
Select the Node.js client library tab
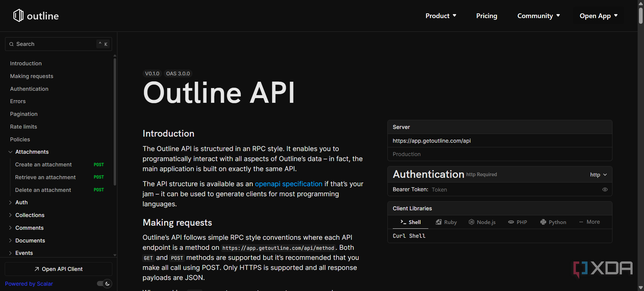tap(482, 222)
